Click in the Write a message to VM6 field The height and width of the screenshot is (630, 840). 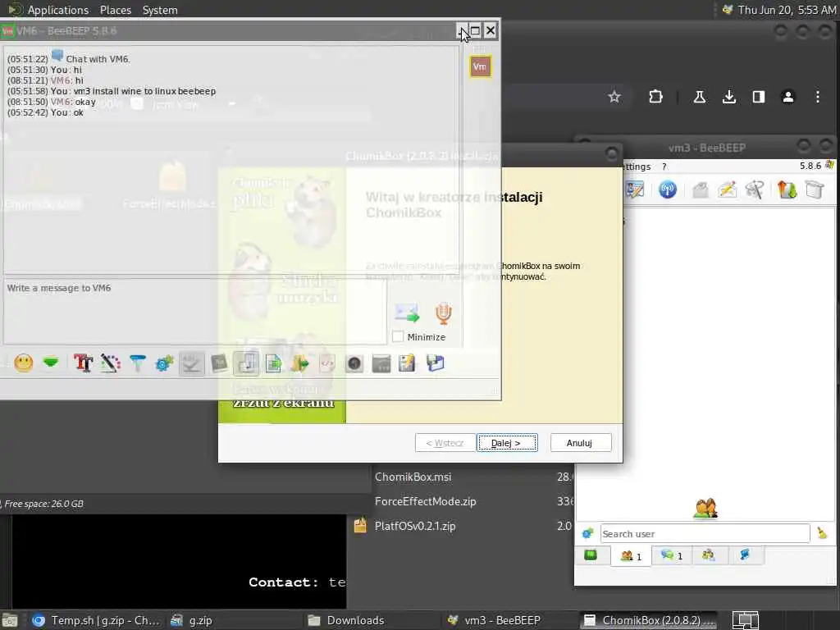(x=195, y=311)
